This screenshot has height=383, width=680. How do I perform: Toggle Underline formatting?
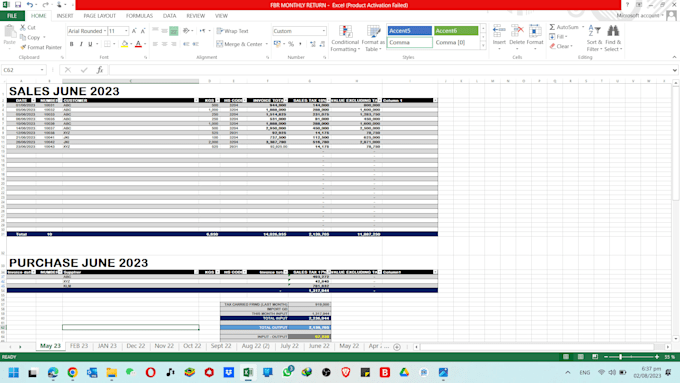(x=90, y=44)
